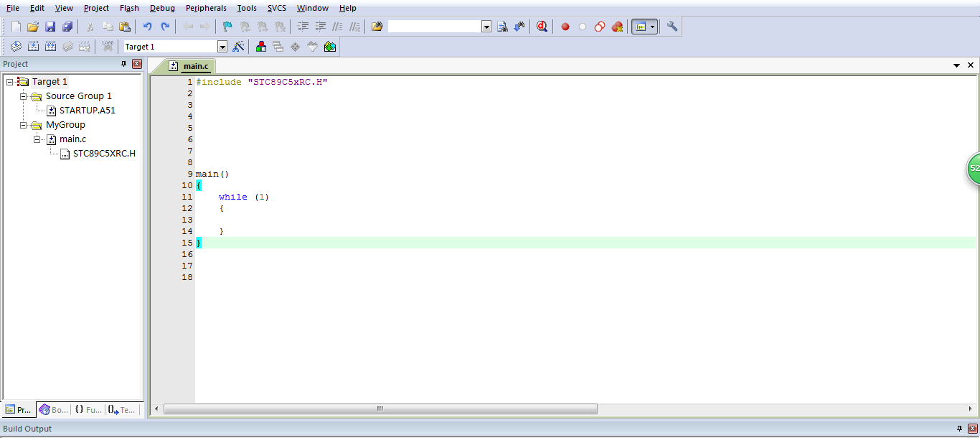The height and width of the screenshot is (438, 980).
Task: Click into the toolbar find text field
Action: [435, 27]
